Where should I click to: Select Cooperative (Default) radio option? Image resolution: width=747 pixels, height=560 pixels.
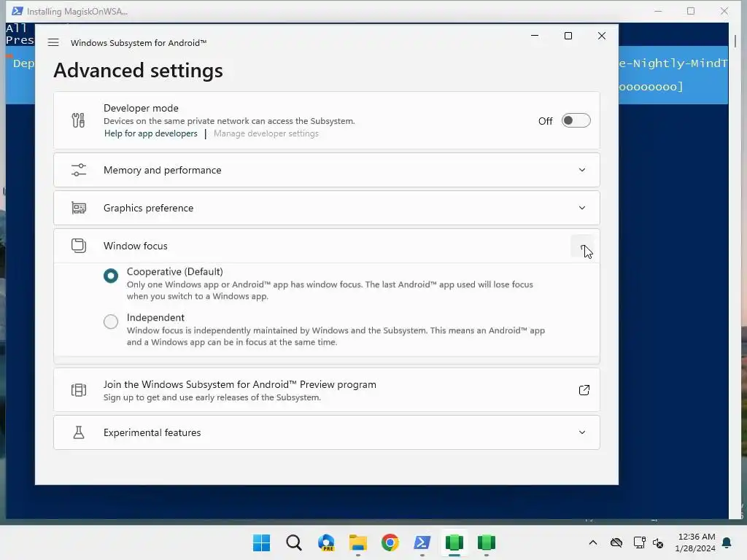pyautogui.click(x=111, y=275)
